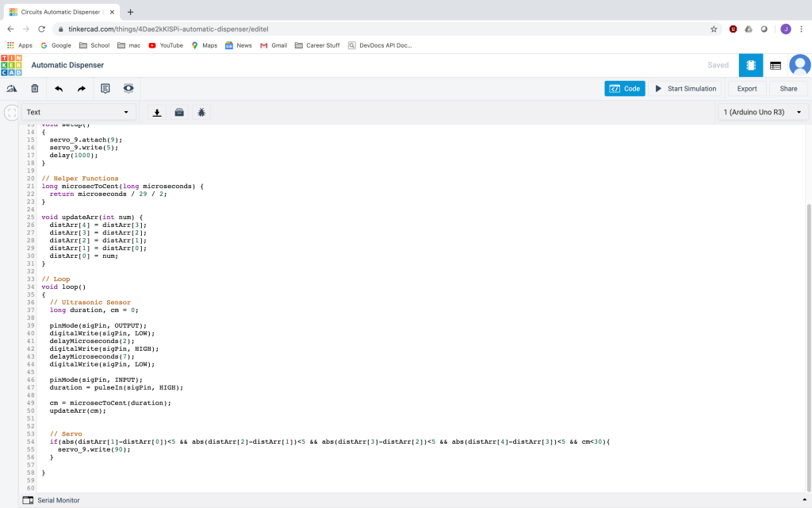Undo the last action
The width and height of the screenshot is (812, 508).
point(59,89)
